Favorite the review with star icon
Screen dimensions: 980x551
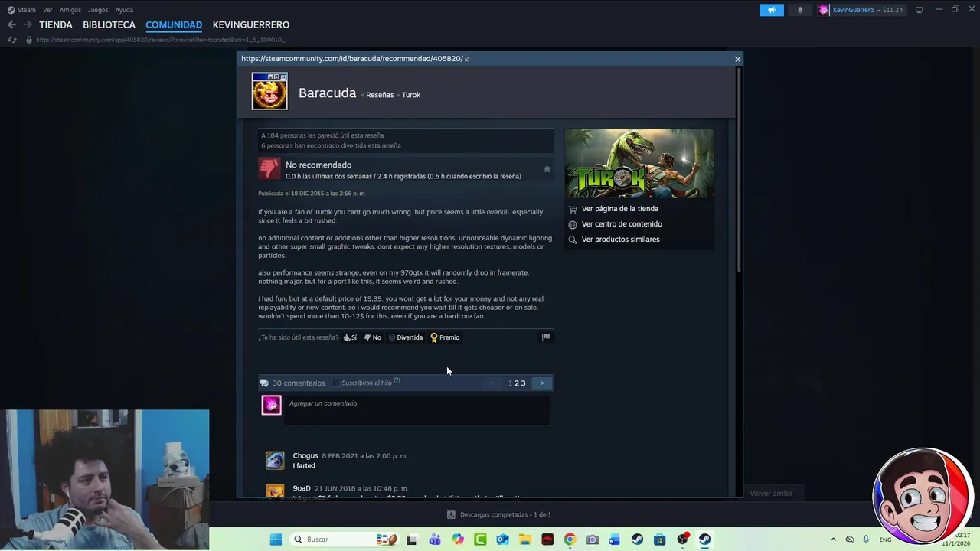[547, 168]
